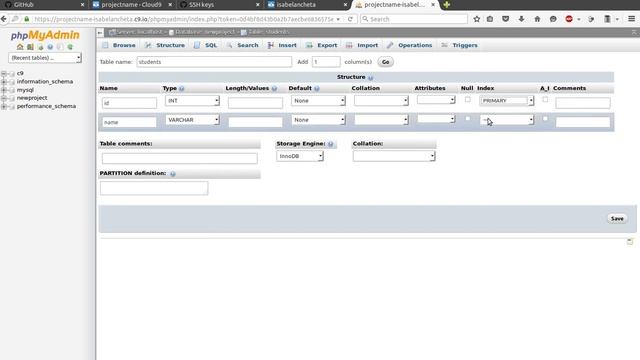Open the Triggers tab

(x=460, y=45)
